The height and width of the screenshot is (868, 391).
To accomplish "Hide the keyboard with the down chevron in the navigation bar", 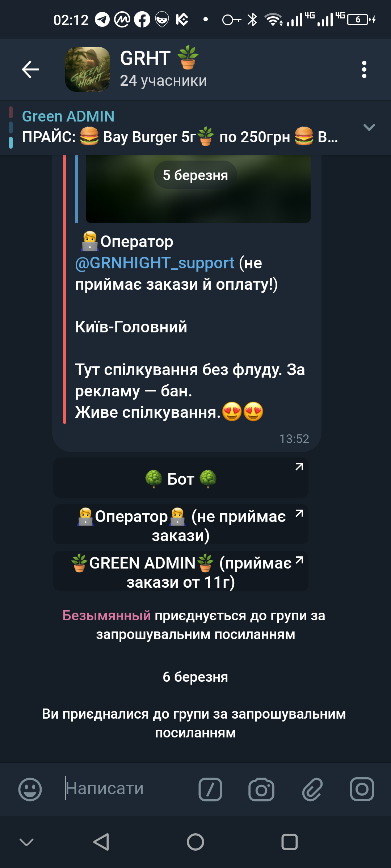I will (x=26, y=842).
